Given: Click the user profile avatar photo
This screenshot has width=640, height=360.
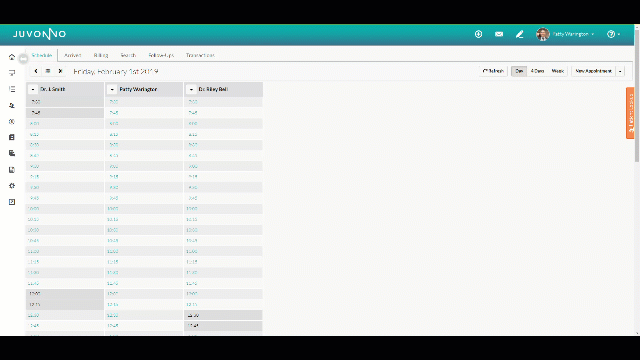Looking at the screenshot, I should [x=543, y=34].
